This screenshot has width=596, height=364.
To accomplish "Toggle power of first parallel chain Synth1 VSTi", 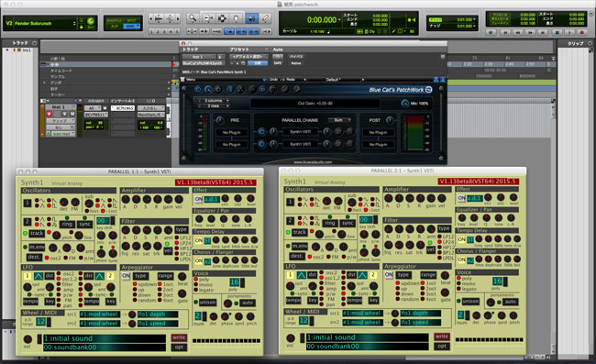I will coord(261,132).
